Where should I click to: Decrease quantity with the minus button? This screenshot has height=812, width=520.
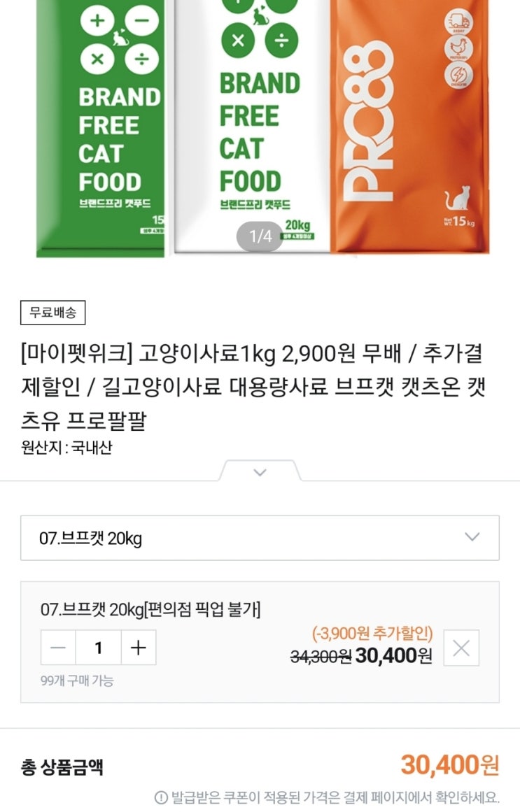(x=58, y=648)
